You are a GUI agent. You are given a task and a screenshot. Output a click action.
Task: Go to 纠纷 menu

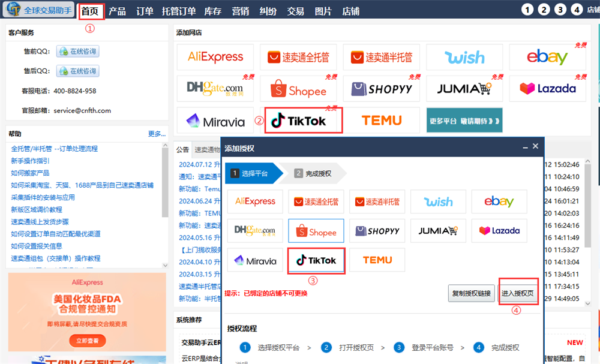coord(268,11)
